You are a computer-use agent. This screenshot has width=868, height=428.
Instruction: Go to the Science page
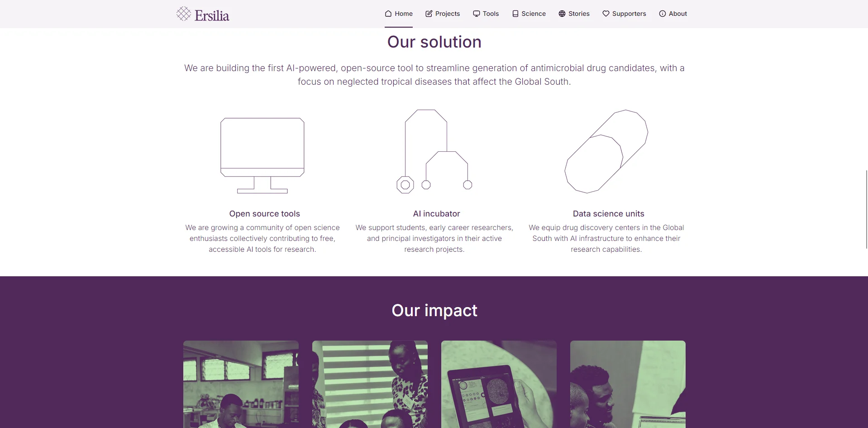tap(533, 14)
